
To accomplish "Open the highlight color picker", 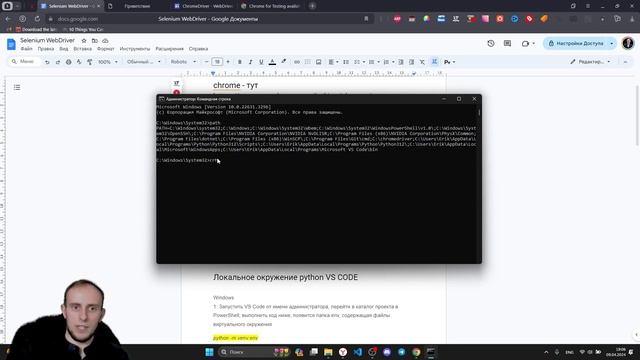I will 284,62.
